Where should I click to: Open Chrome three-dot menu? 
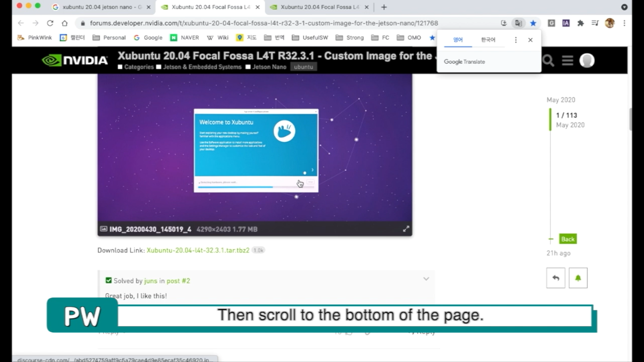(x=624, y=23)
